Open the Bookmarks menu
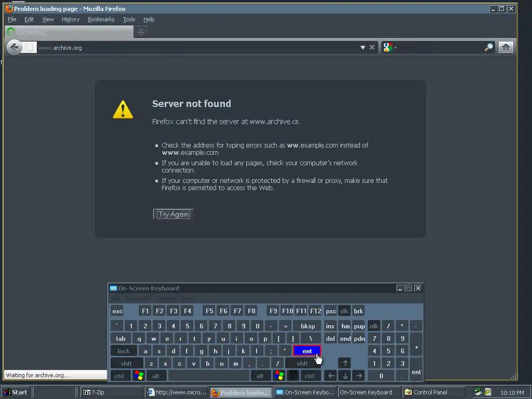532x399 pixels. tap(101, 19)
